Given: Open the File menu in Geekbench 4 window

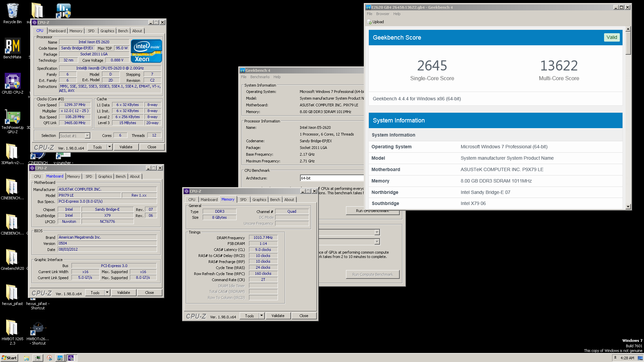Looking at the screenshot, I should tap(244, 77).
